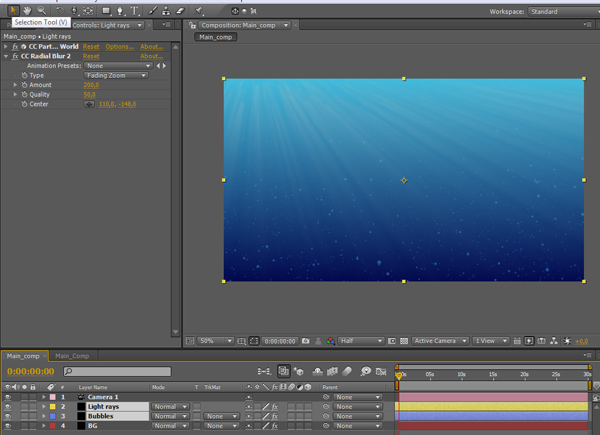Select the Pan Behind tool
This screenshot has height=435, width=600.
[x=88, y=11]
